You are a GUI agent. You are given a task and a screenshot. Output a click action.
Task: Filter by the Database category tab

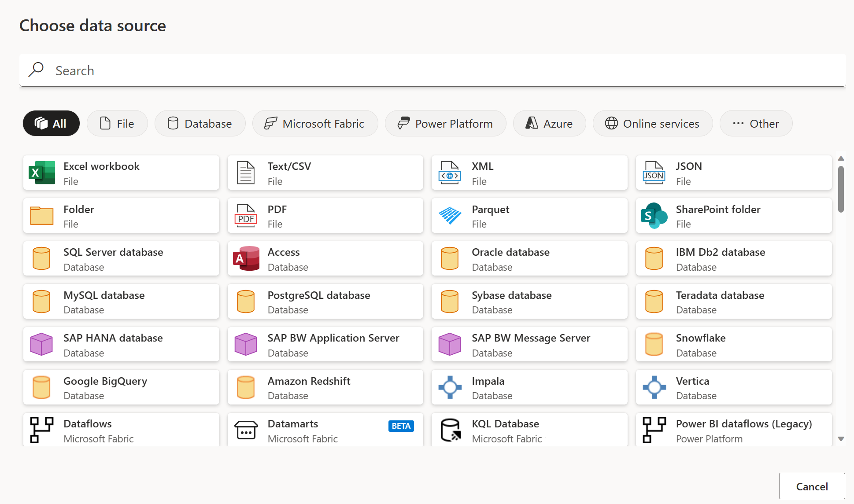point(200,124)
